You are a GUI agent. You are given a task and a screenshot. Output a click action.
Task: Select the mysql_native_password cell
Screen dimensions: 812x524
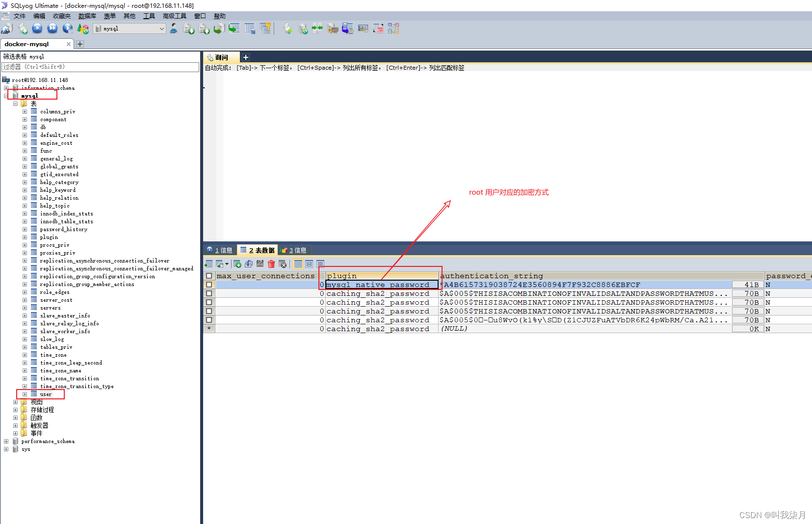tap(382, 285)
